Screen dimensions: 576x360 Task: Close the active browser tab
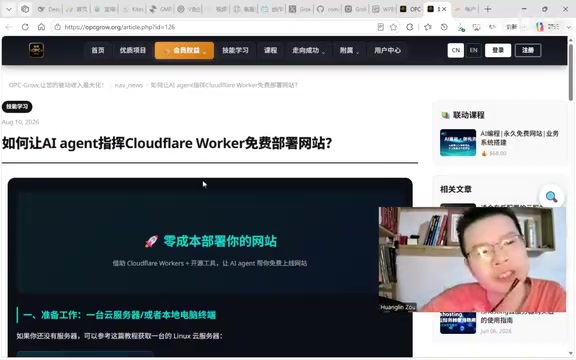click(x=444, y=9)
